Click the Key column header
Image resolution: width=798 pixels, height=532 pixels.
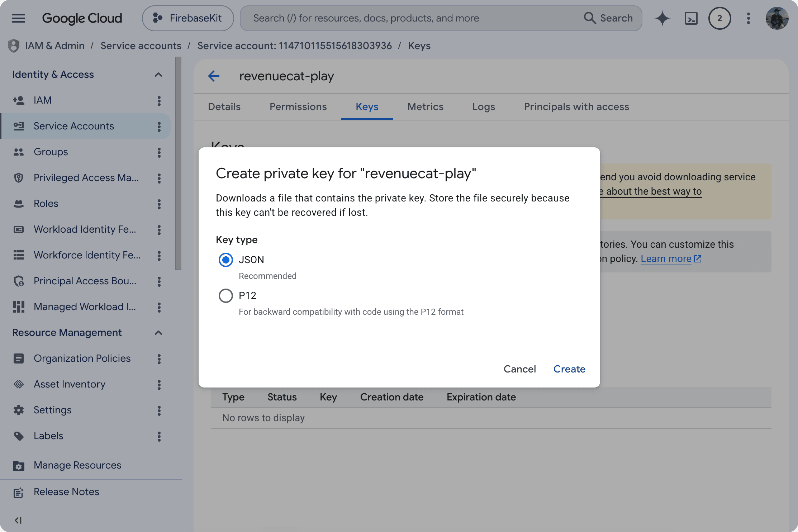click(328, 397)
